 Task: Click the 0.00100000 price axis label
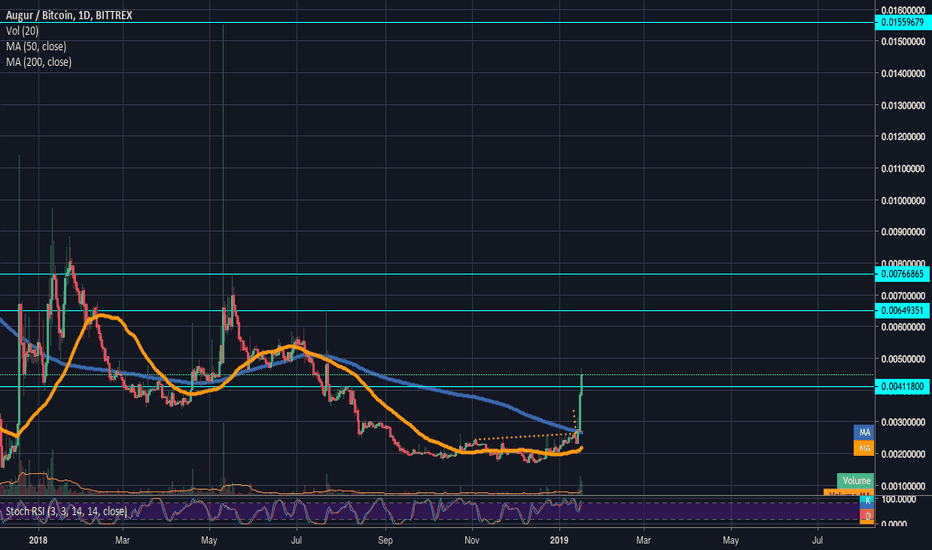(x=903, y=486)
